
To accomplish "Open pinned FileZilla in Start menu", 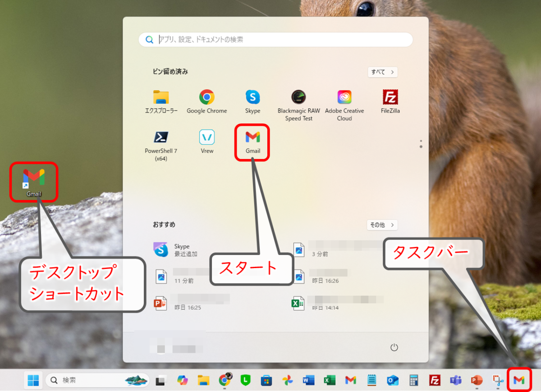I will tap(390, 102).
